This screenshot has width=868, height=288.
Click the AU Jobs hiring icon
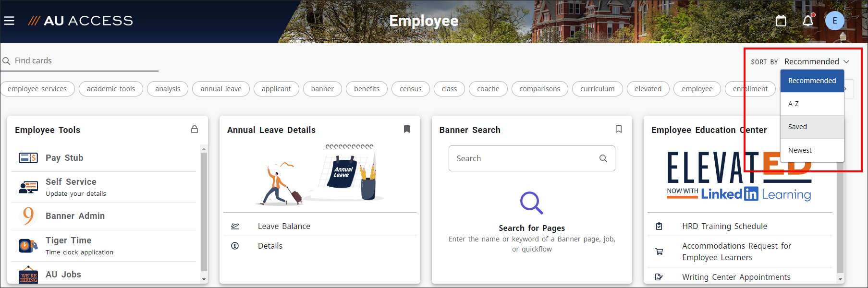click(28, 275)
